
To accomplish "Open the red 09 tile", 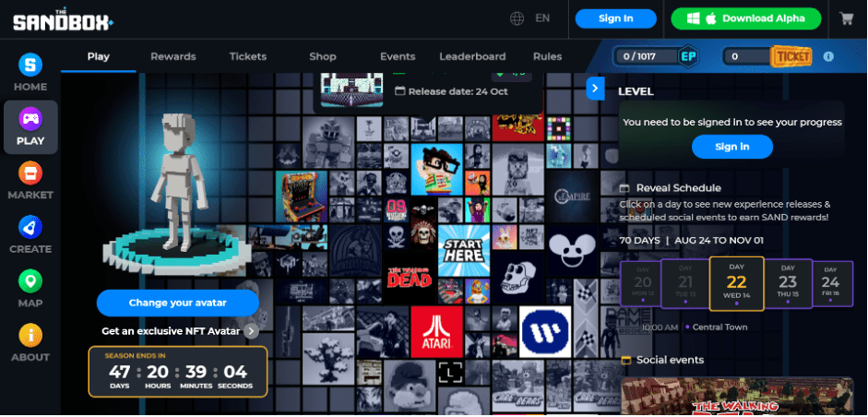I will (397, 210).
